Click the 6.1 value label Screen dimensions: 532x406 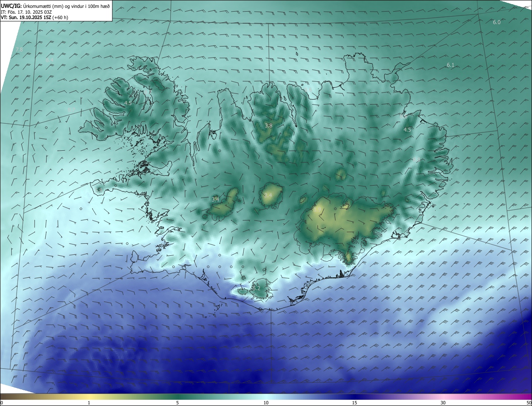(x=451, y=65)
